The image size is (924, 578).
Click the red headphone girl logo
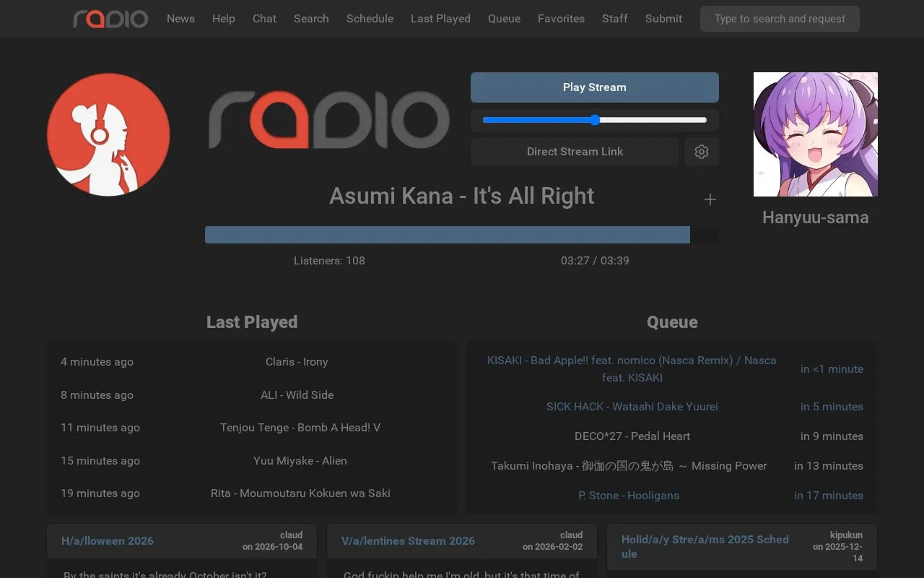(108, 134)
